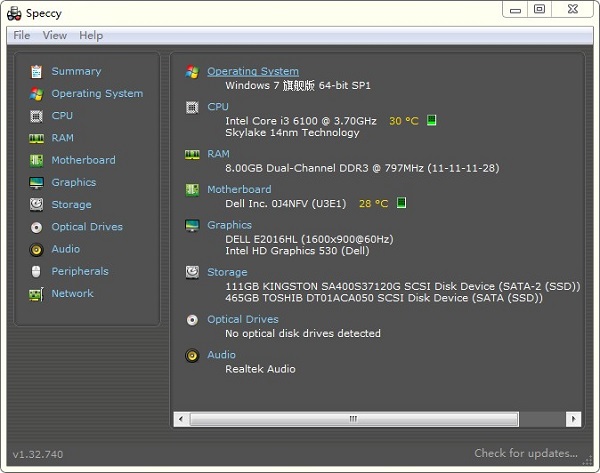Click the Optical Drives disc icon in sidebar
The width and height of the screenshot is (600, 473).
pos(36,227)
